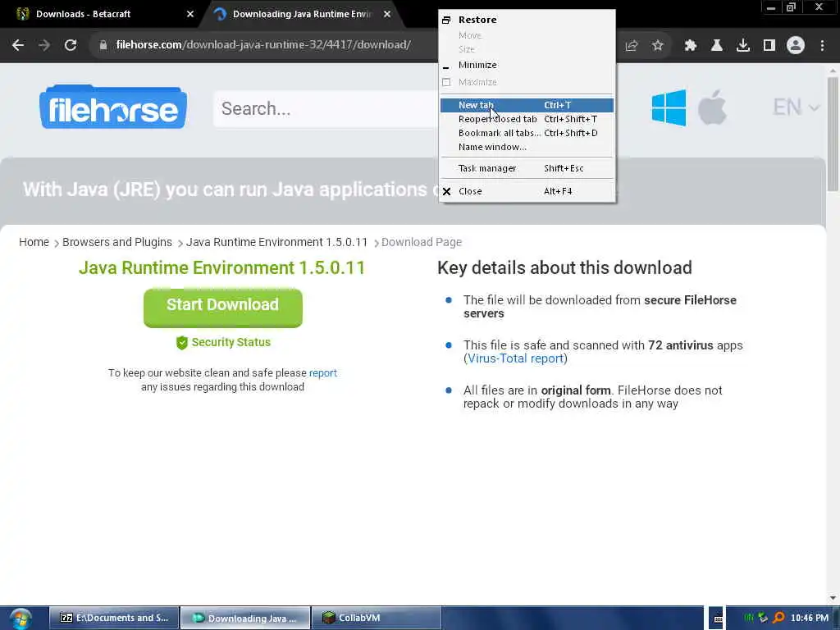Screen dimensions: 840x630
Task: Open the Extensions puzzle icon
Action: 690,46
